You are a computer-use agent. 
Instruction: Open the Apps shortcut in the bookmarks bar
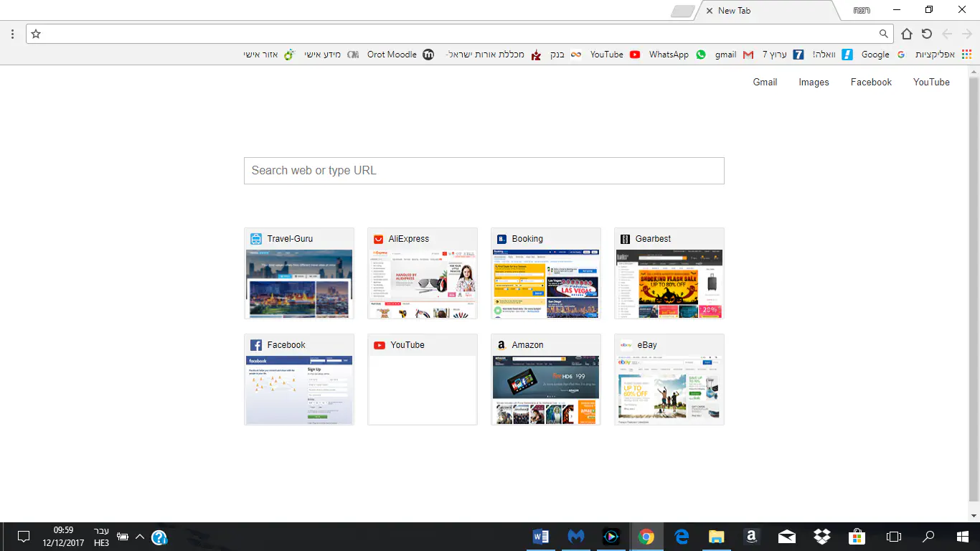click(942, 55)
